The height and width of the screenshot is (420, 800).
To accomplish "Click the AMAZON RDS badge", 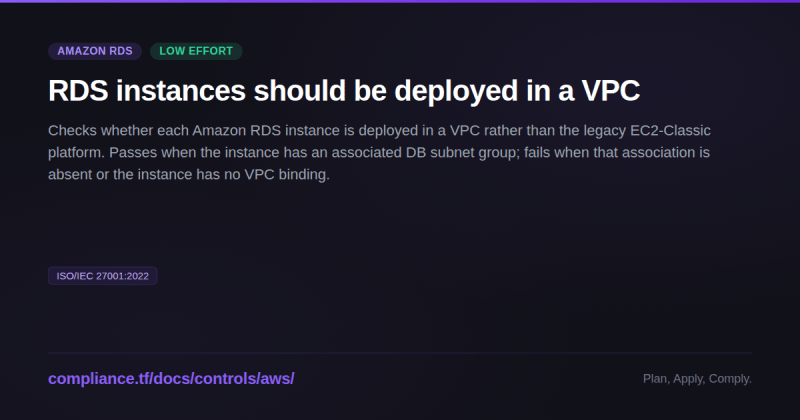I will (x=95, y=51).
